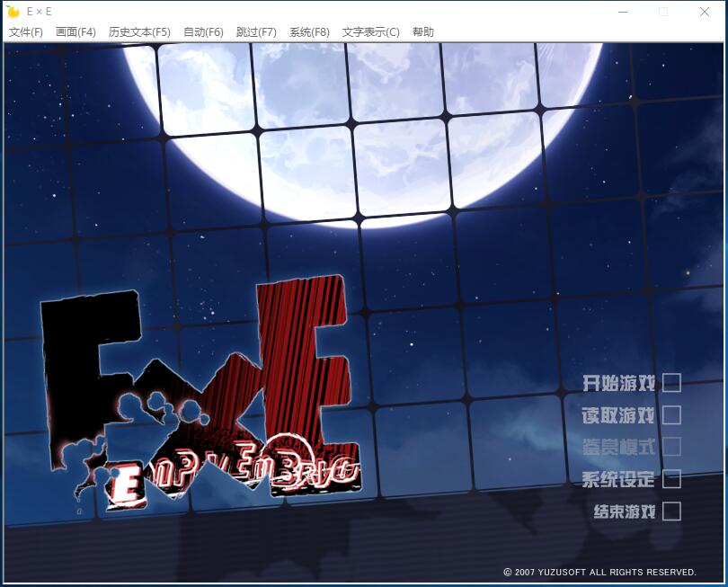The height and width of the screenshot is (587, 728).
Task: Exit the game using 结束游戏
Action: [620, 512]
